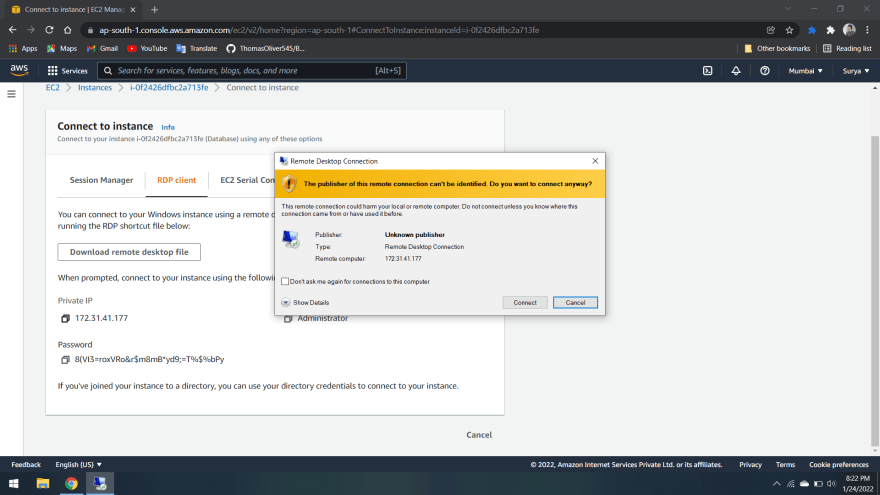Open the Info link beside heading
880x495 pixels.
click(x=168, y=127)
